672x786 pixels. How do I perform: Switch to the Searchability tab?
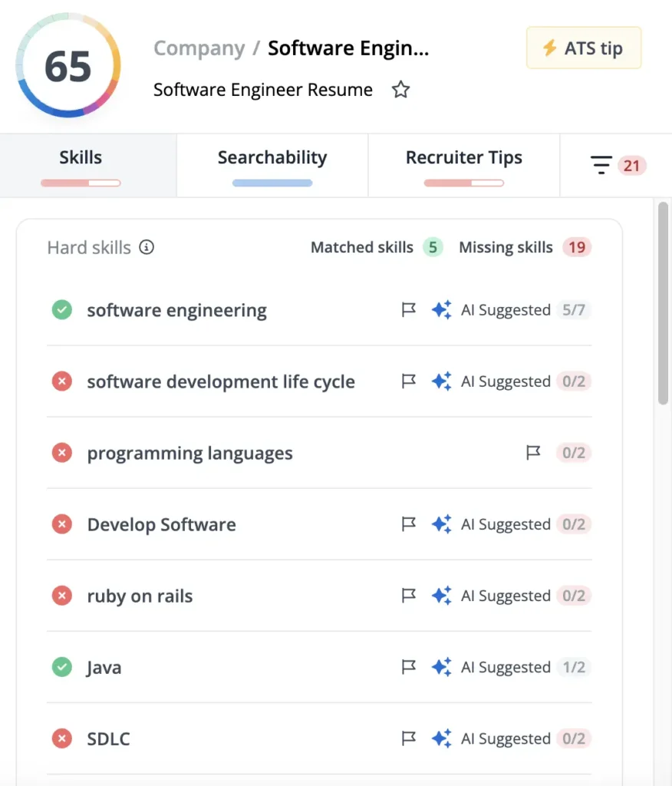[x=272, y=158]
